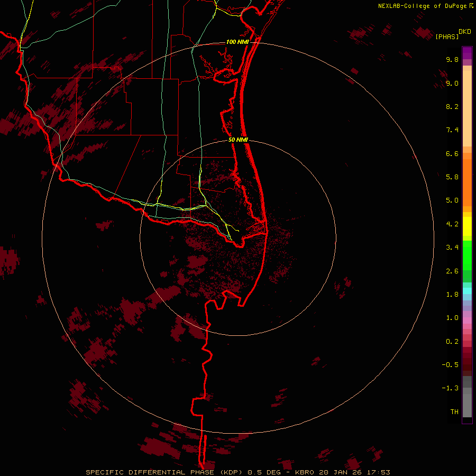Click the 8.2 scale value
The image size is (476, 476).
click(452, 106)
